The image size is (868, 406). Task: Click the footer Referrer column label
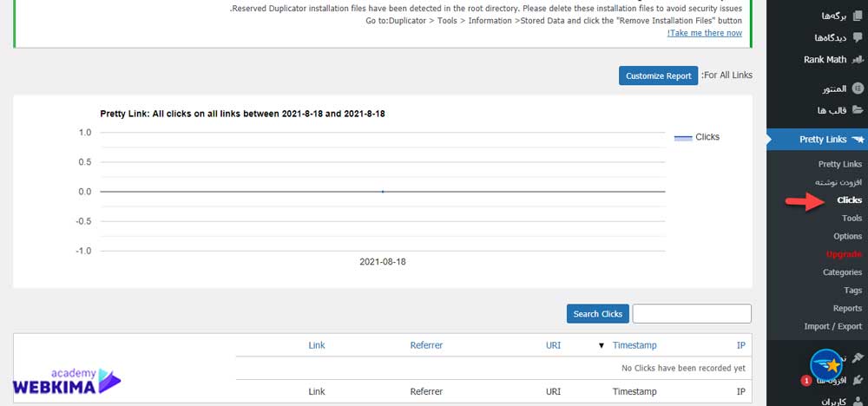point(426,391)
